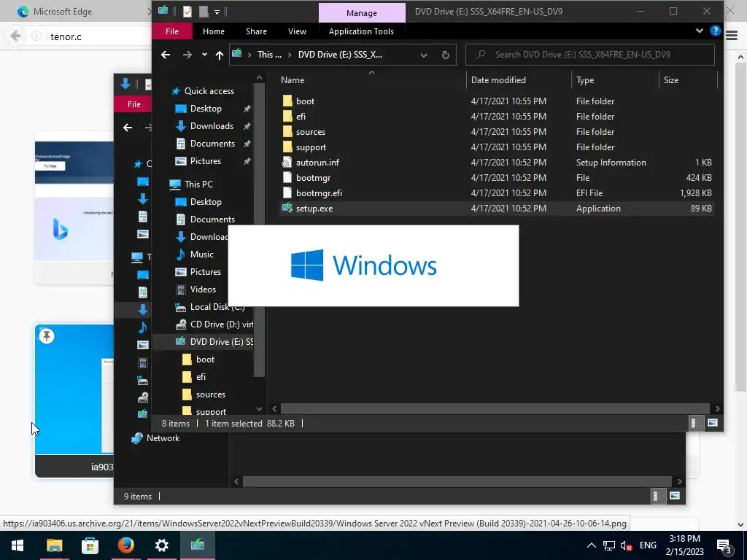This screenshot has height=560, width=747.
Task: Open pinned Pictures under Quick access
Action: (x=205, y=161)
